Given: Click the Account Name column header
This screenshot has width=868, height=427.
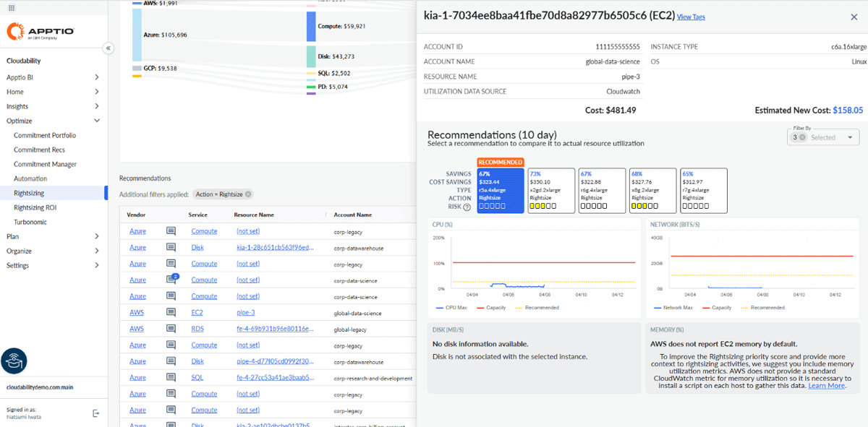Looking at the screenshot, I should pos(353,215).
